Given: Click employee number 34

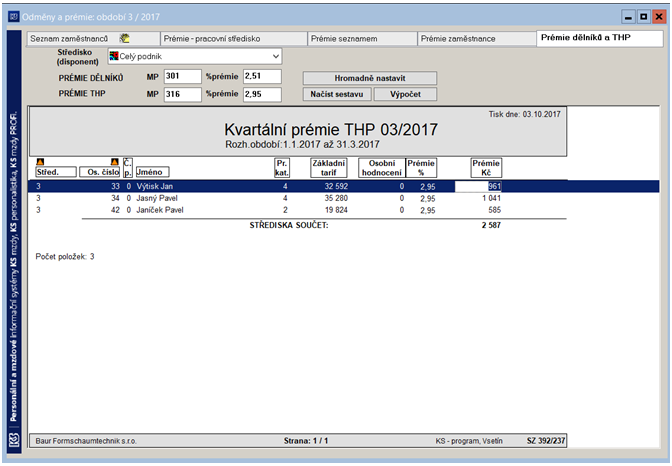Looking at the screenshot, I should click(115, 198).
